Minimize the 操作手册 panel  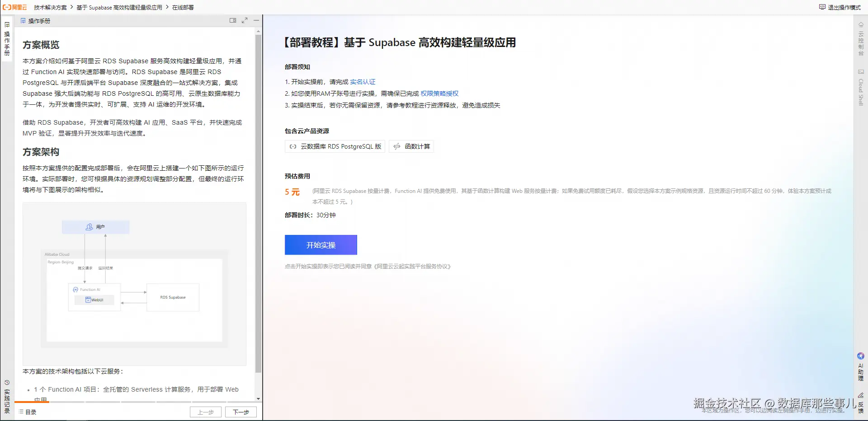(256, 20)
